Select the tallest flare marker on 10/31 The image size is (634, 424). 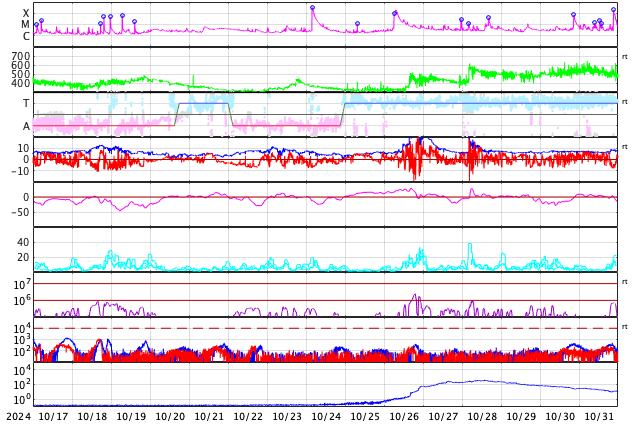pos(613,10)
